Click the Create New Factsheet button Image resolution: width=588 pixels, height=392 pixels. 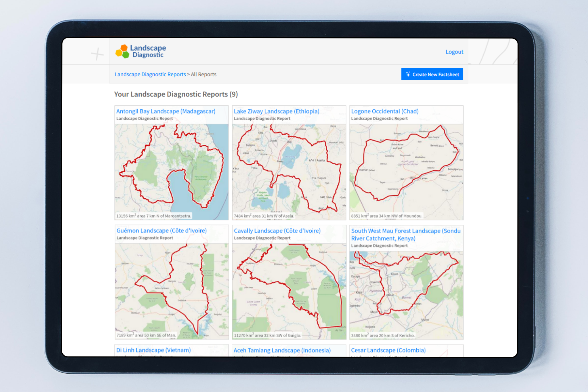pos(432,74)
